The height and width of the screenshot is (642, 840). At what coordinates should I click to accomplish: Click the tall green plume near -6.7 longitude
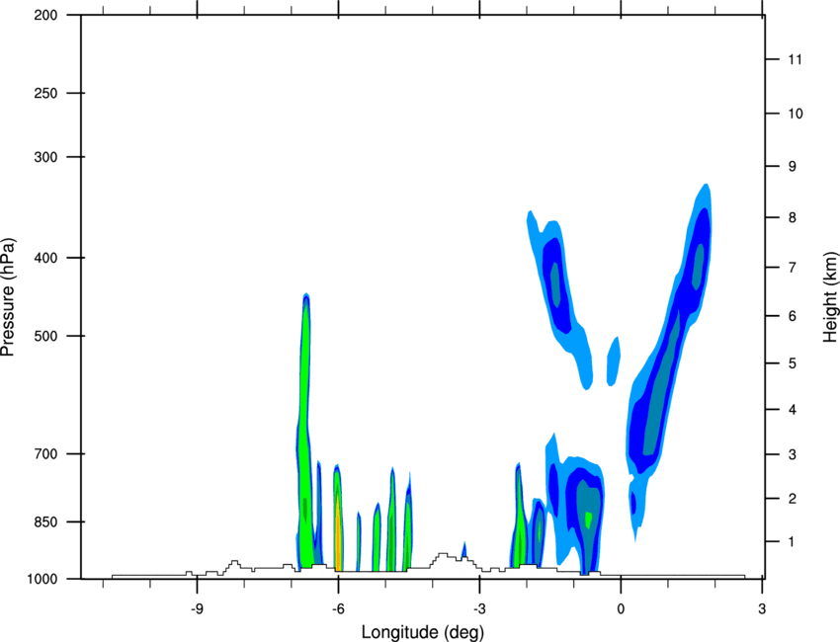pos(304,429)
